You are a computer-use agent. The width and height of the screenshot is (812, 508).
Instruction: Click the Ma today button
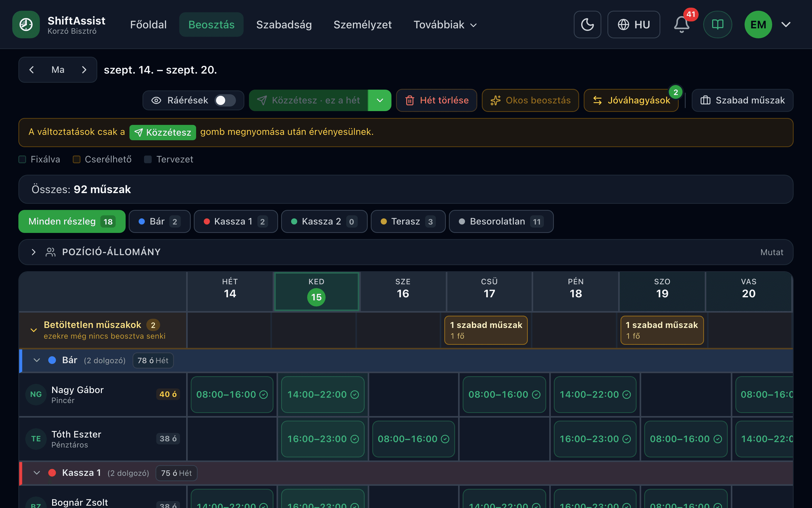click(58, 69)
